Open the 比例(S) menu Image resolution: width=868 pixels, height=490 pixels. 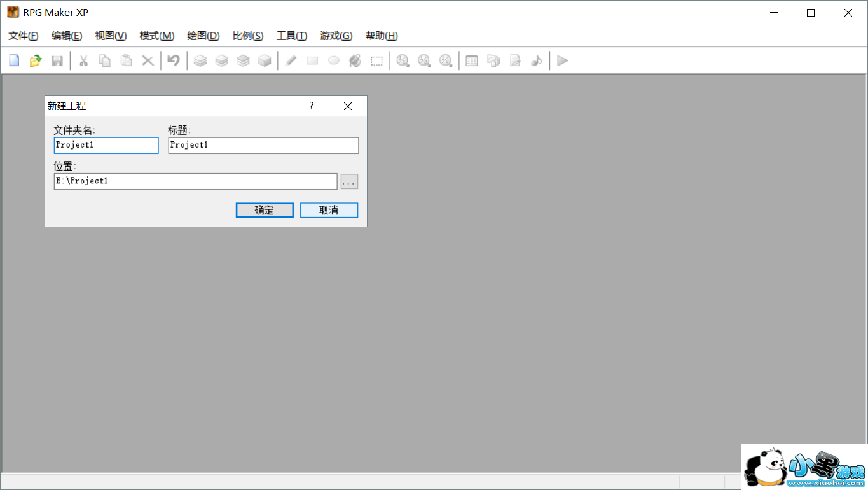(x=248, y=36)
